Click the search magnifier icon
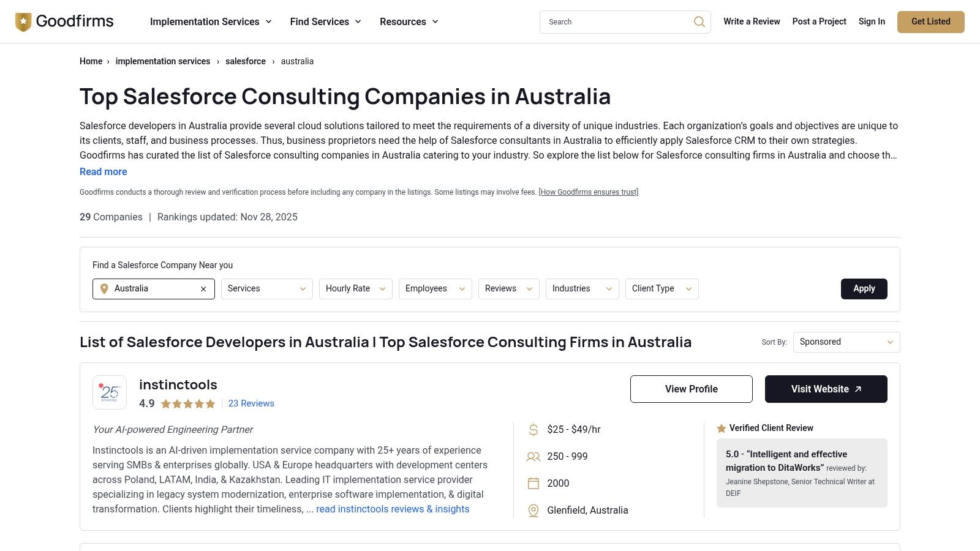Viewport: 980px width, 551px height. pos(699,21)
